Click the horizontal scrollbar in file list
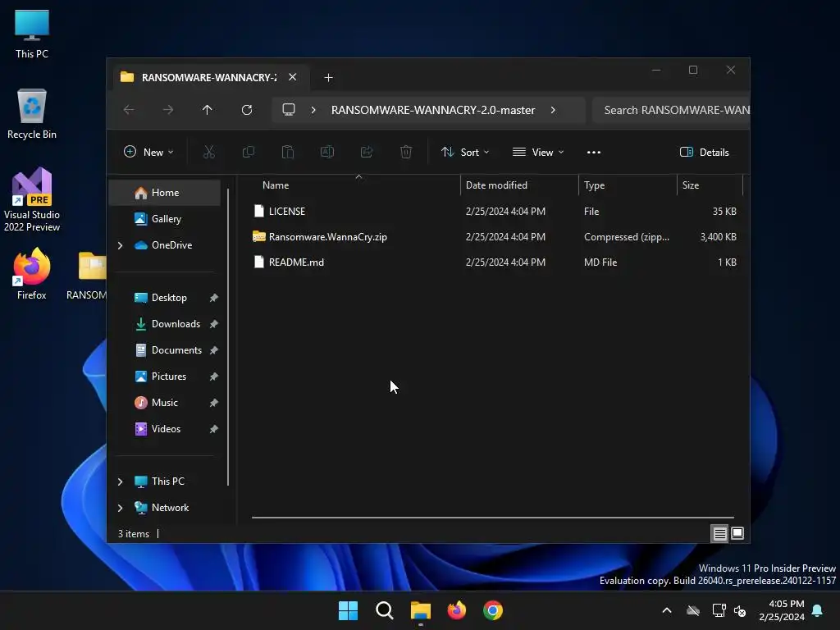 (492, 518)
